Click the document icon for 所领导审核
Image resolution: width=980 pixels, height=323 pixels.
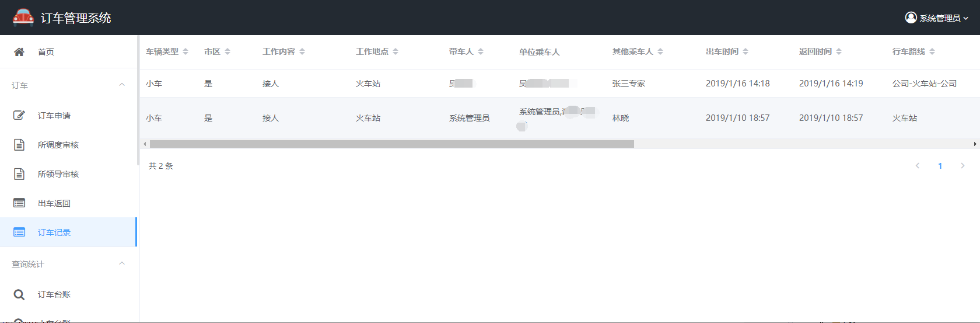pos(19,174)
